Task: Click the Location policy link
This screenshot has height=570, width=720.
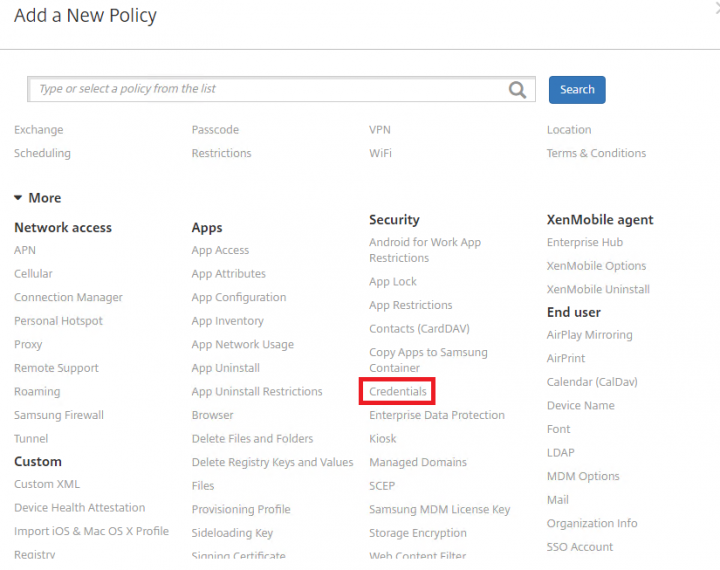Action: pyautogui.click(x=569, y=130)
